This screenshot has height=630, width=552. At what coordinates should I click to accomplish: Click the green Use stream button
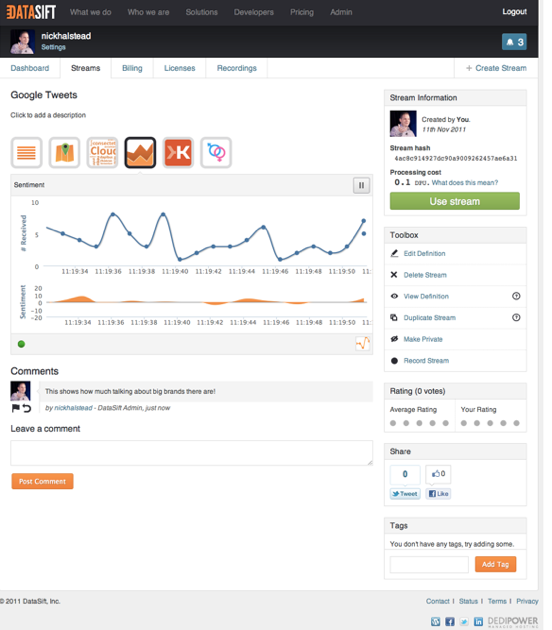coord(455,201)
